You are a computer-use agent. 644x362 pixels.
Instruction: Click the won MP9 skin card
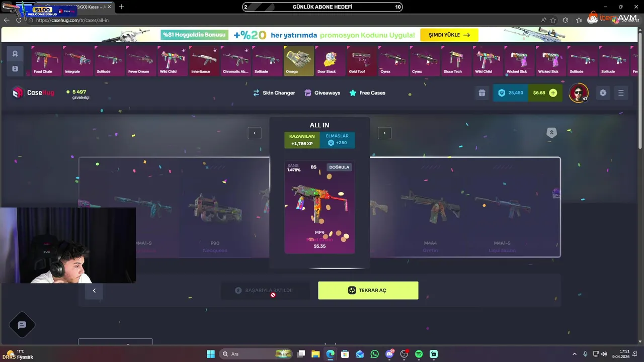pyautogui.click(x=319, y=207)
